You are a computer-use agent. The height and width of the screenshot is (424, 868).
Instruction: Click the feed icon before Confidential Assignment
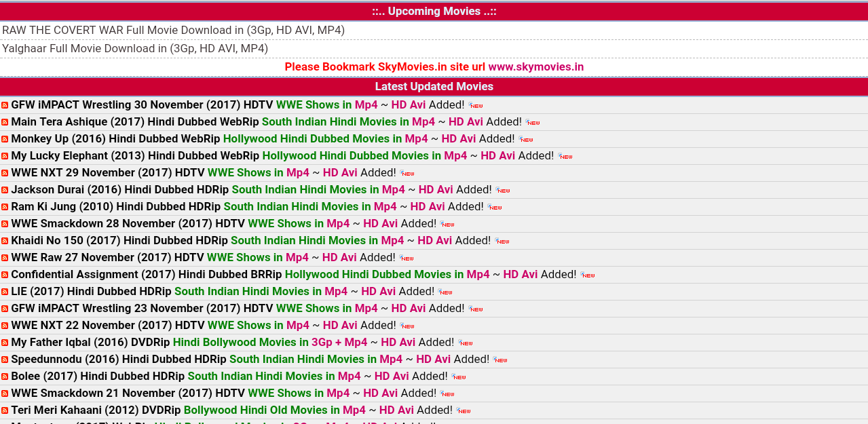(x=5, y=275)
